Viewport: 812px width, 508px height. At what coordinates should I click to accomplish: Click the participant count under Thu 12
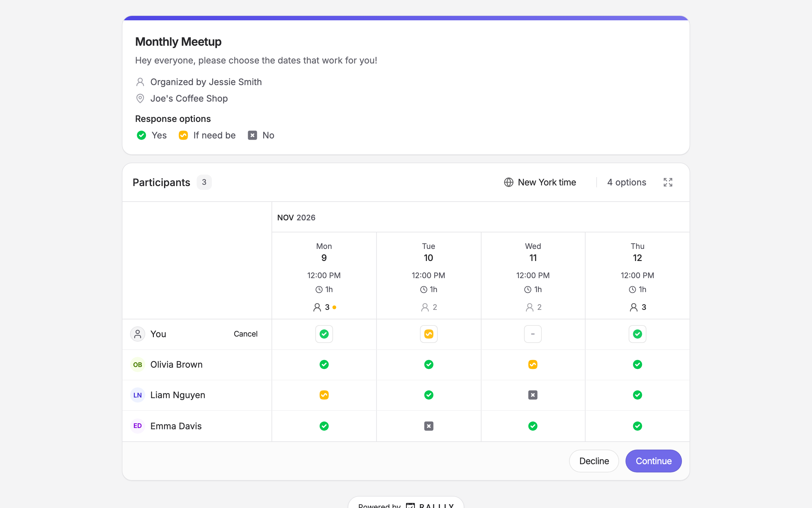(x=637, y=307)
